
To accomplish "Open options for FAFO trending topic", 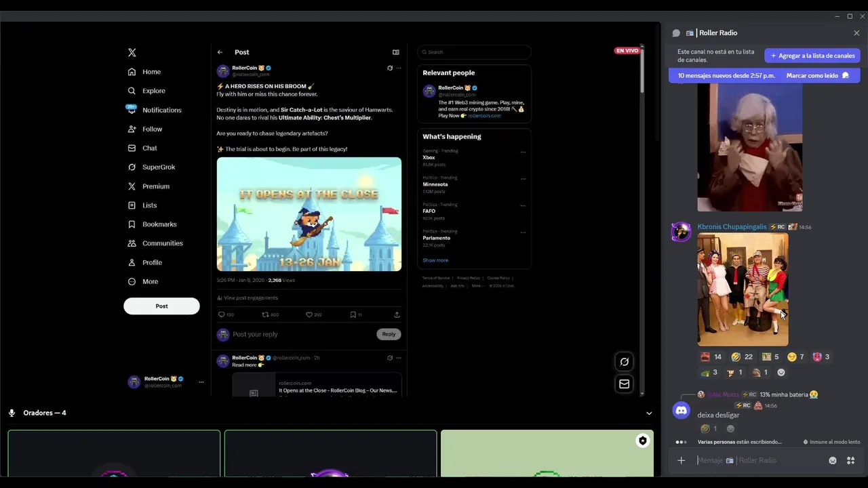I will (523, 205).
